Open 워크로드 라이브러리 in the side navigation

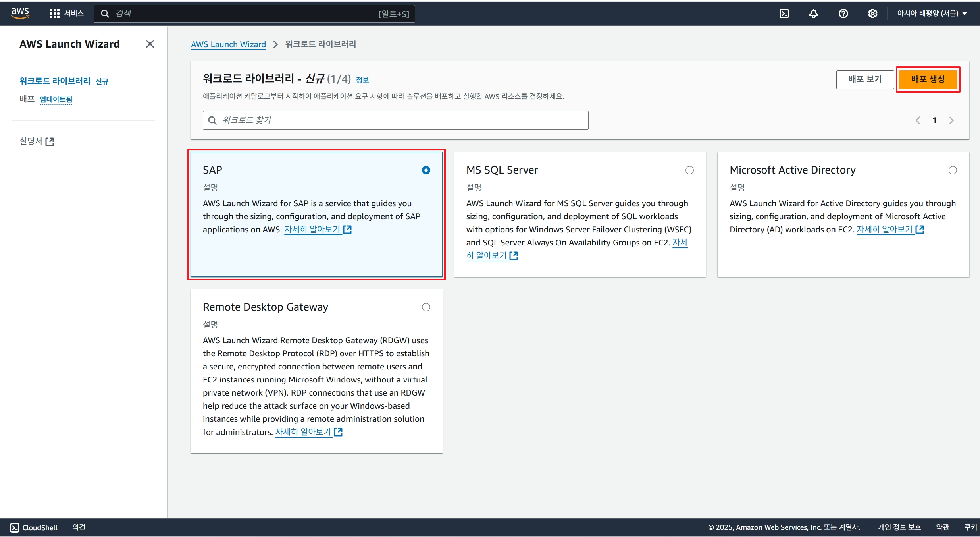(55, 81)
